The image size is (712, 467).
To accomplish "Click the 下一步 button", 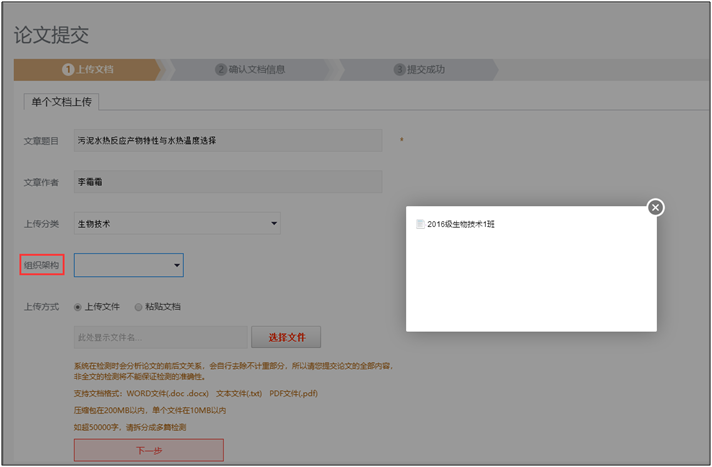I will 148,451.
